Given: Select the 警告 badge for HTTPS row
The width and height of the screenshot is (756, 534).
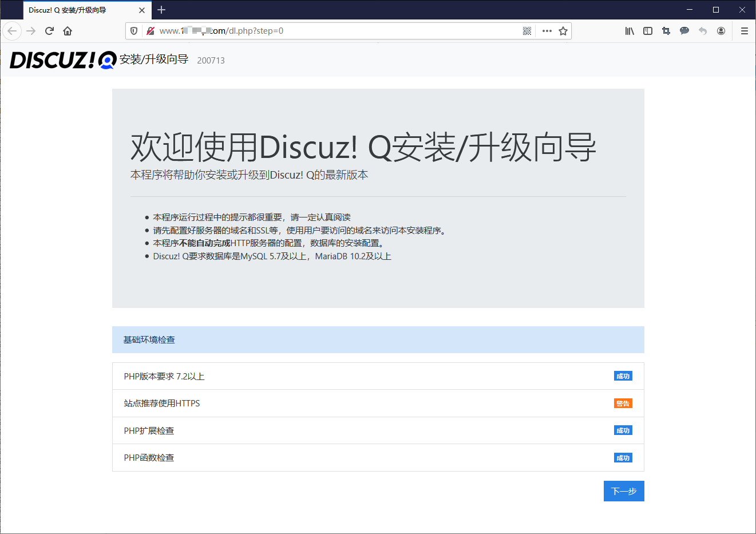Looking at the screenshot, I should [623, 404].
